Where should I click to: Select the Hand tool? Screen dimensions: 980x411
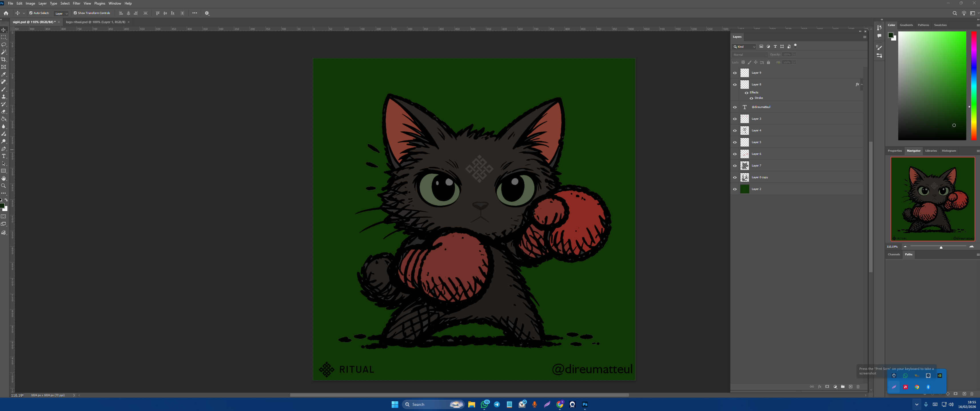coord(4,178)
